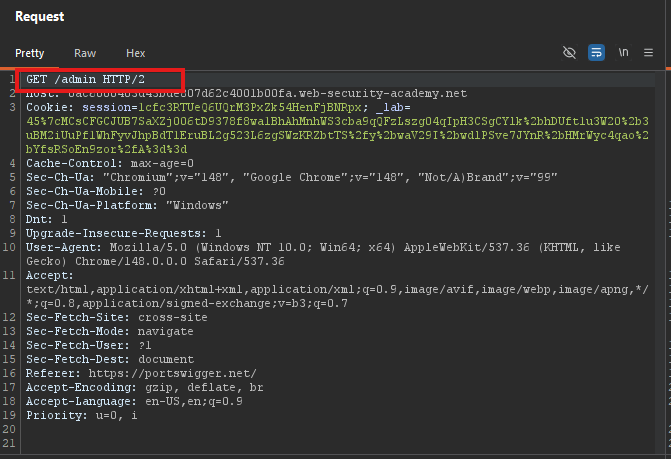Click the Accept-Encoding: gzip, deflate, br line

tap(145, 388)
